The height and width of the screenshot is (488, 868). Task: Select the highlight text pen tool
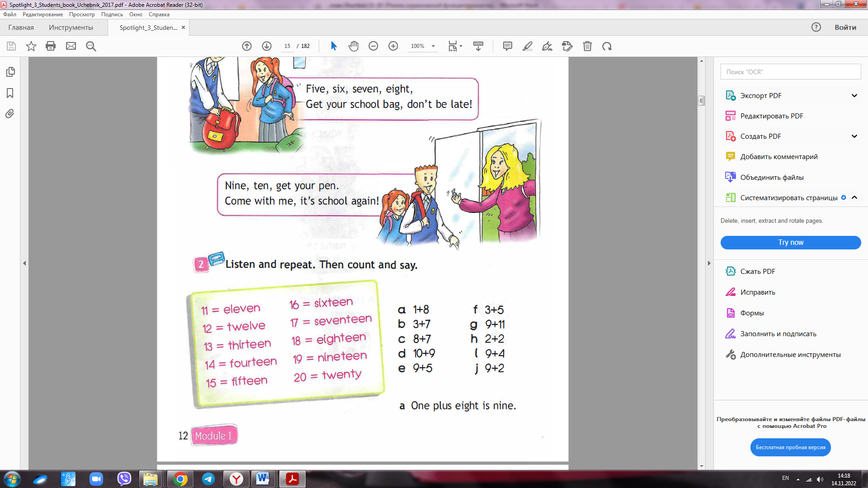click(528, 46)
